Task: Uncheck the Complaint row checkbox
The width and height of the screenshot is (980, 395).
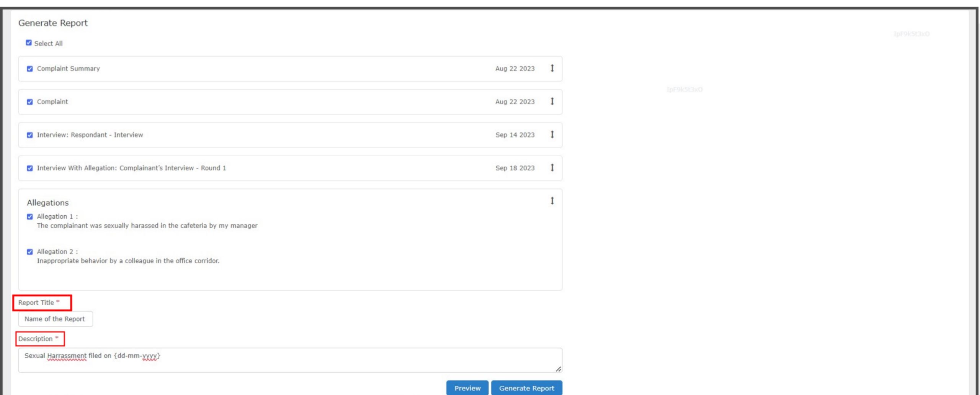Action: [30, 102]
